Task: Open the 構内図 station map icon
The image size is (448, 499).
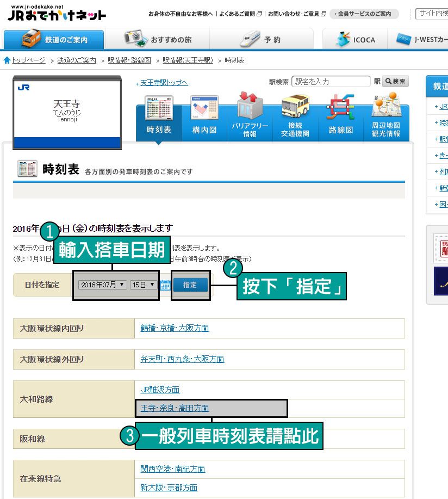Action: pyautogui.click(x=204, y=116)
